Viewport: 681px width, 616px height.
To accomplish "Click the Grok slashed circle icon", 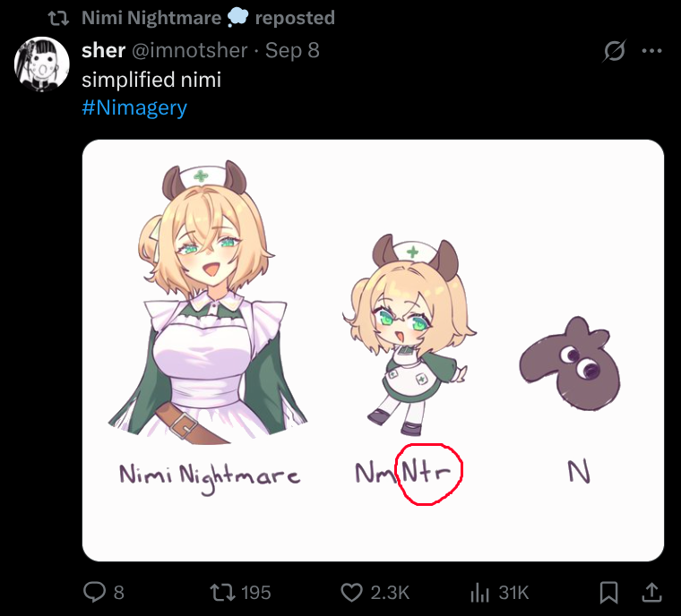I will pyautogui.click(x=614, y=51).
